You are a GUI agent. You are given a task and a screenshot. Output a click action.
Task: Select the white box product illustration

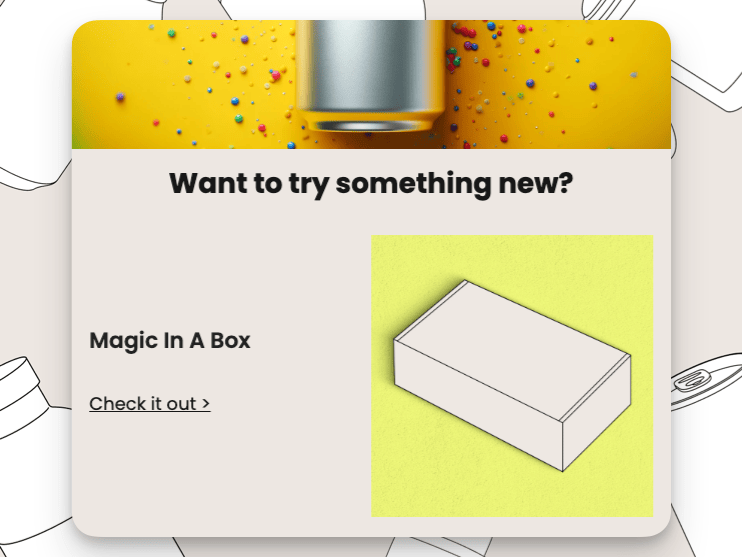(x=512, y=376)
